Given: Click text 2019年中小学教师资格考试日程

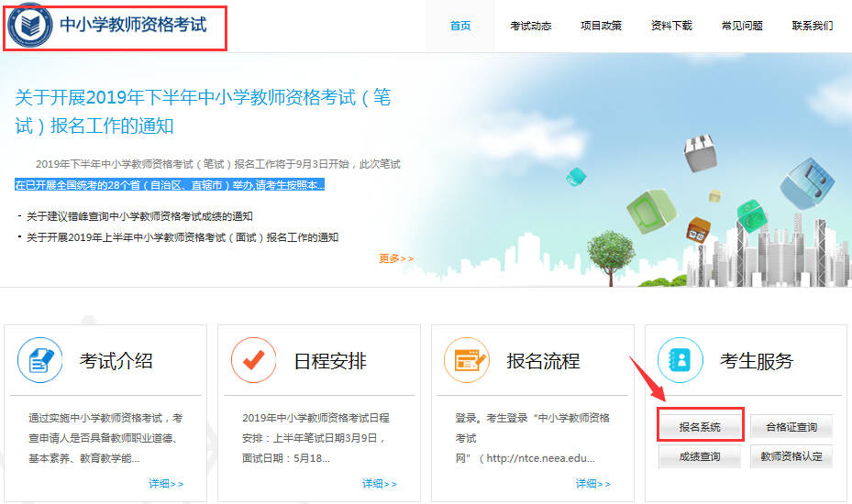Looking at the screenshot, I should click(315, 418).
